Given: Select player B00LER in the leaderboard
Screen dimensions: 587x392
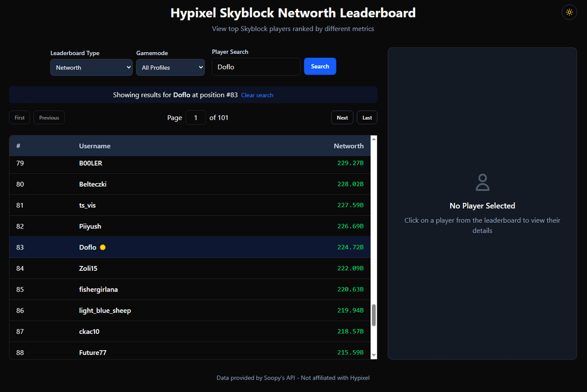Looking at the screenshot, I should tap(91, 163).
